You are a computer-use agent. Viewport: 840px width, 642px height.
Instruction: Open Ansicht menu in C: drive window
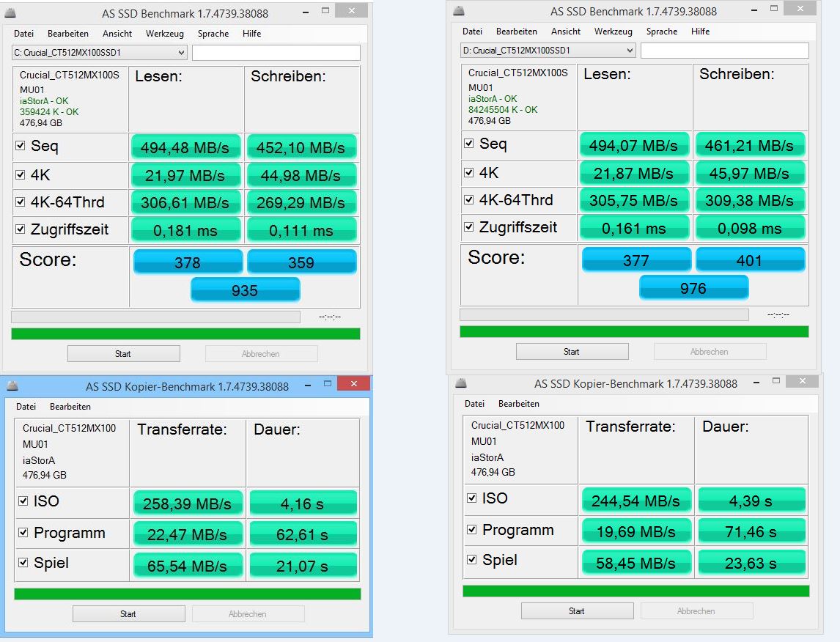pyautogui.click(x=117, y=33)
